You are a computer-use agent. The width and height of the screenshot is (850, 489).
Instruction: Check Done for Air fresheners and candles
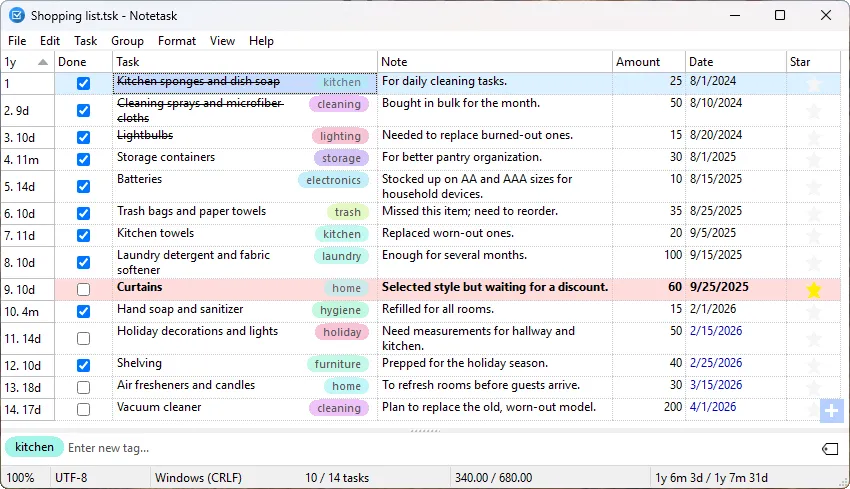click(x=83, y=387)
